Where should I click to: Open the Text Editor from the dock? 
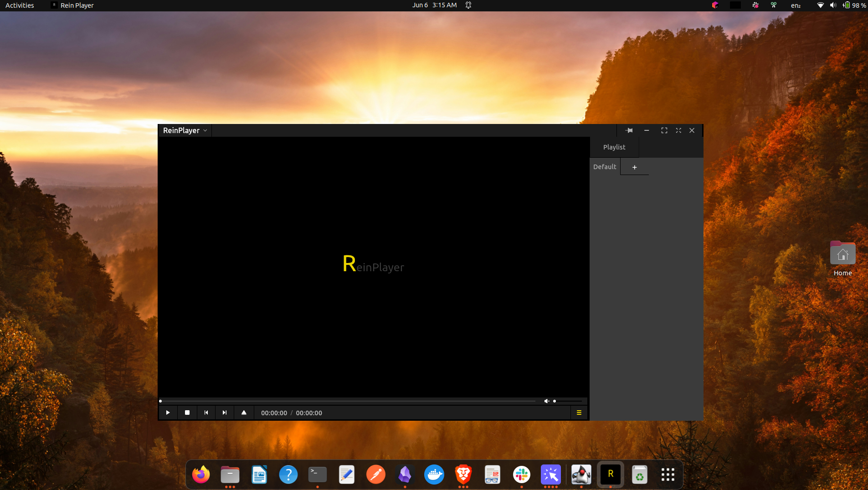tap(347, 475)
